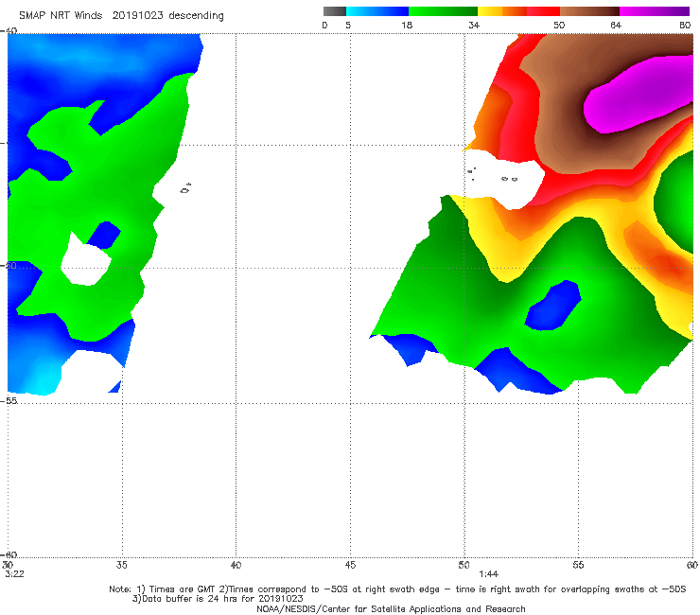Click the color scale label '64'
700x615 pixels.
point(616,26)
